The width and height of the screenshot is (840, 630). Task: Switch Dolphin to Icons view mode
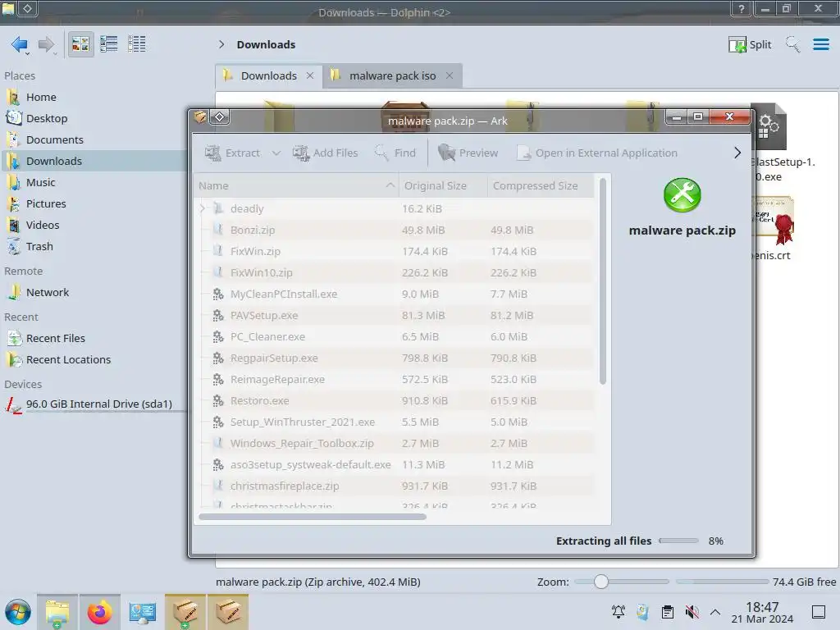click(80, 44)
